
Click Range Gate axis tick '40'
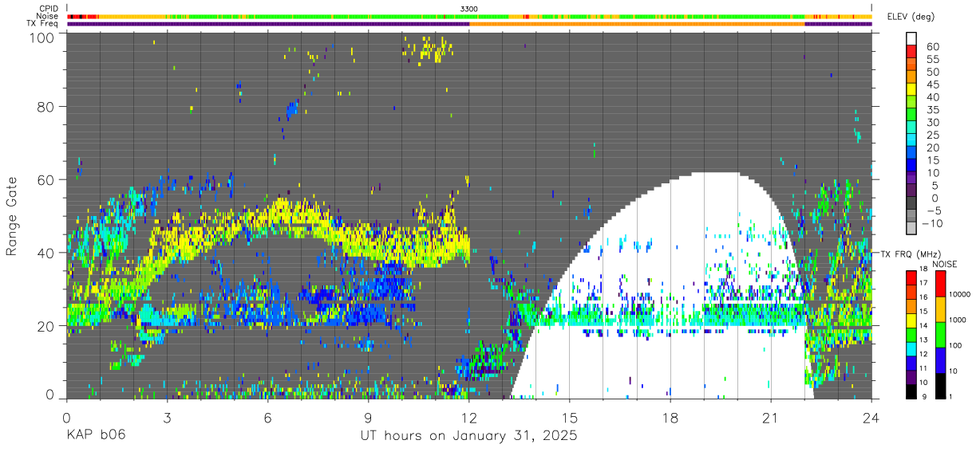coord(47,254)
